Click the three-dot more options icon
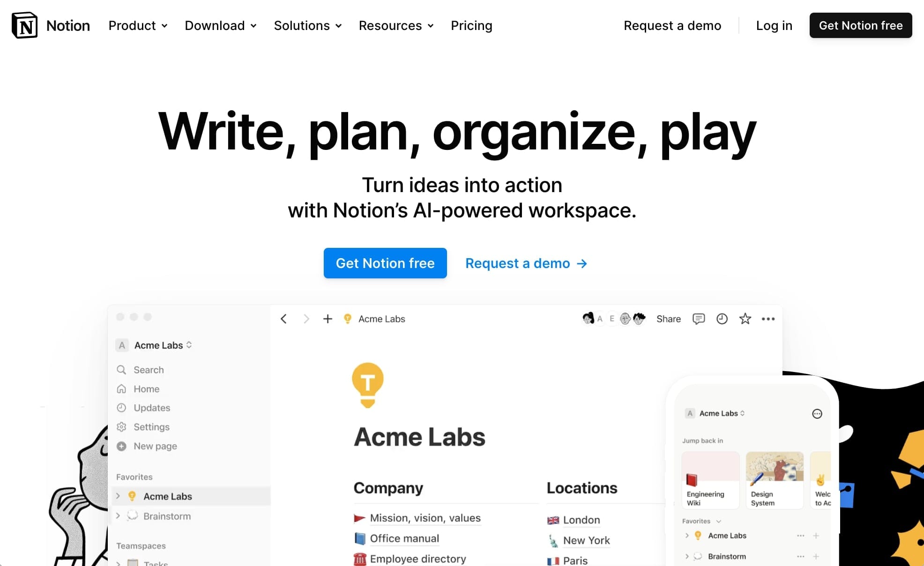The height and width of the screenshot is (566, 924). [x=768, y=319]
